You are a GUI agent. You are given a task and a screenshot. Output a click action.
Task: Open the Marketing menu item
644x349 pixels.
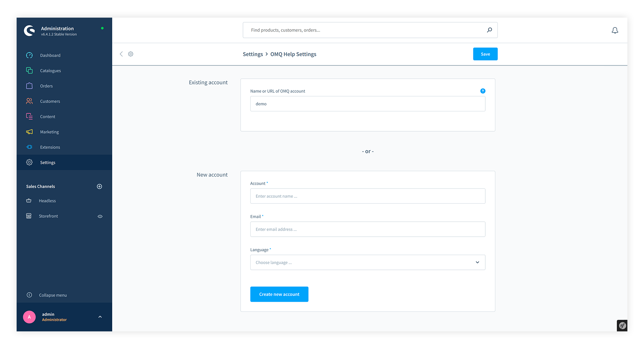tap(64, 132)
